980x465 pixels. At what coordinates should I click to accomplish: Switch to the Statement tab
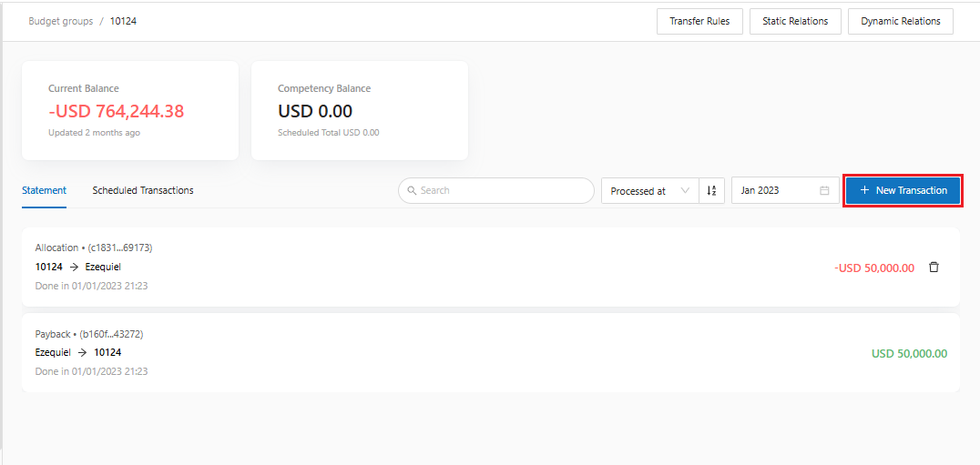[x=44, y=191]
